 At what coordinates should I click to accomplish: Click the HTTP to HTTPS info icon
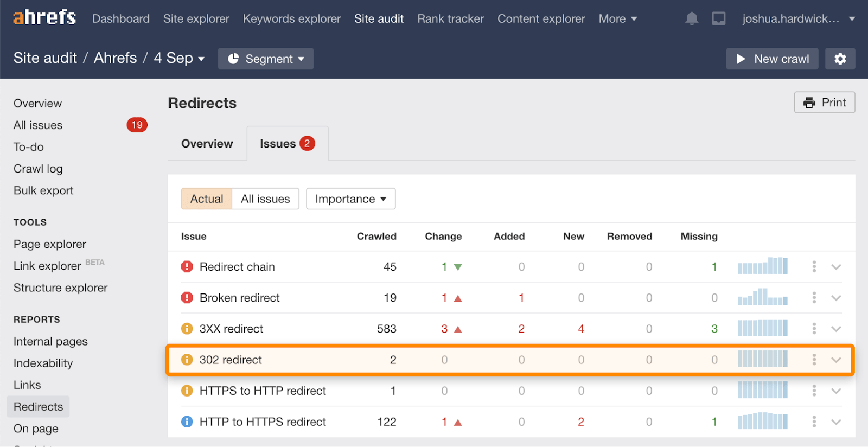click(187, 422)
